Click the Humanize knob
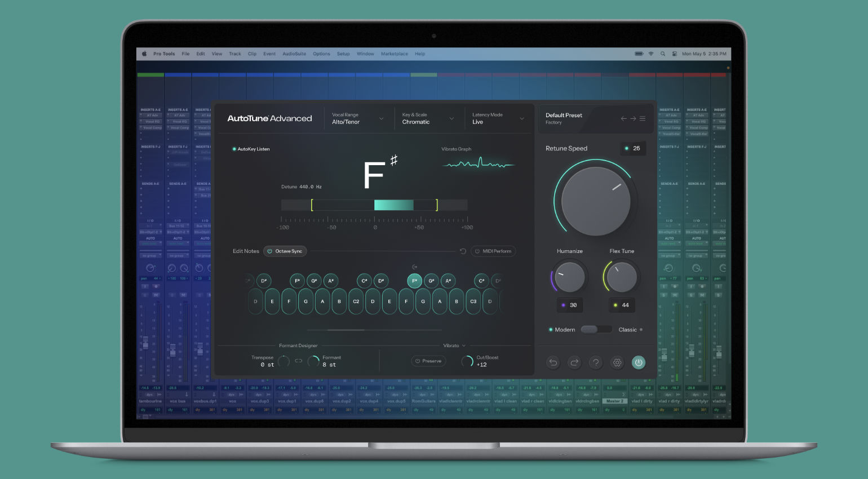This screenshot has height=479, width=868. pyautogui.click(x=570, y=277)
